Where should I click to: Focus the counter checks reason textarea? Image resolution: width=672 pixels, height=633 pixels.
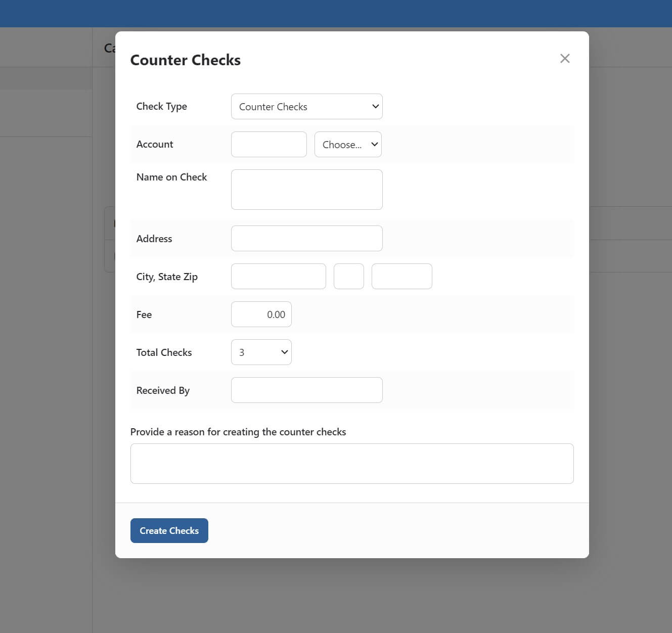point(351,464)
